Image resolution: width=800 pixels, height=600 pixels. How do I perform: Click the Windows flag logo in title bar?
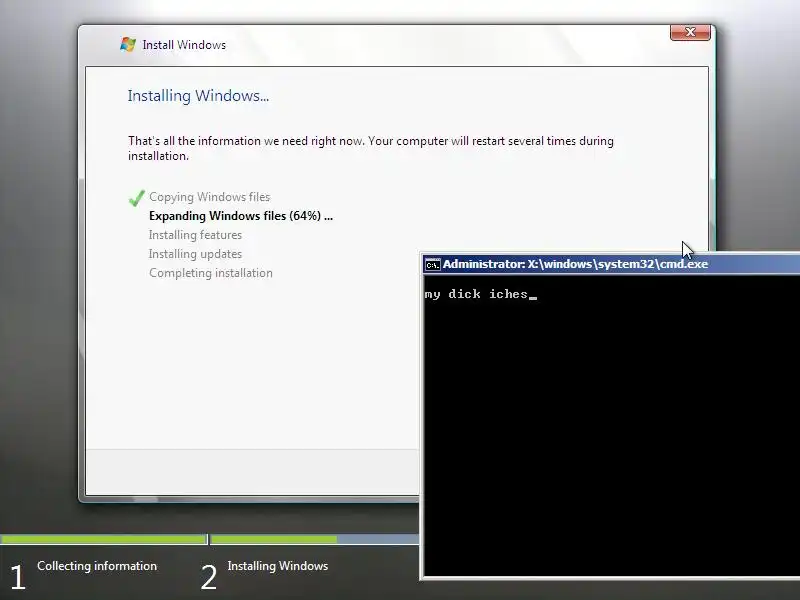[128, 44]
